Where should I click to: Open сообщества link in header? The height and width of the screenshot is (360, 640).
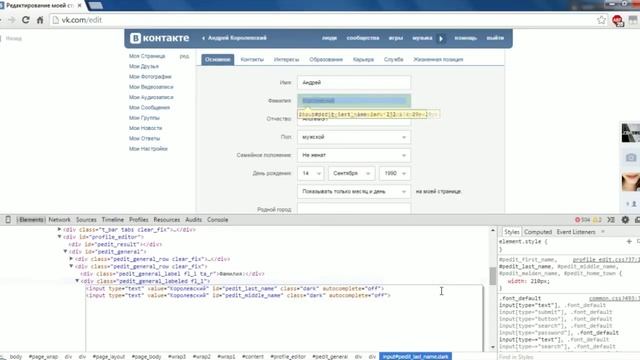[x=363, y=38]
